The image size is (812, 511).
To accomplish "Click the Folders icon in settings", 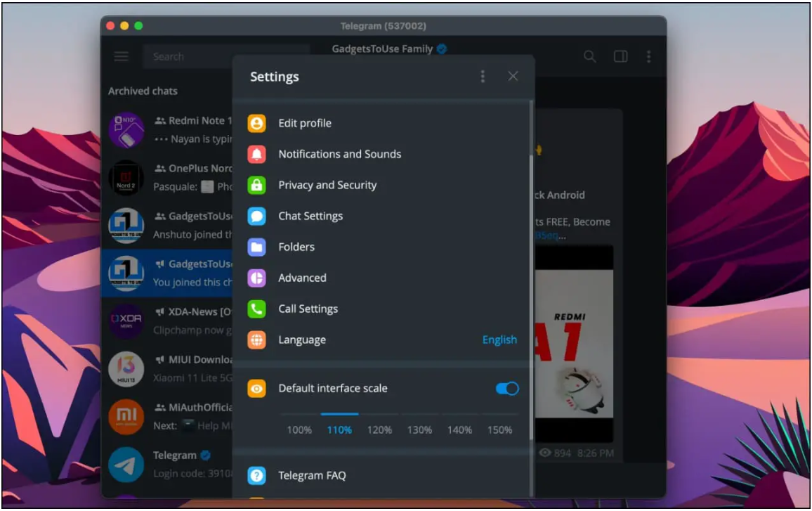I will 256,247.
